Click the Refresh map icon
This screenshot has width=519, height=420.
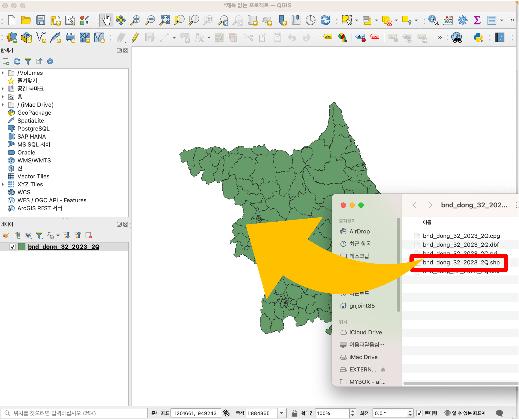[x=325, y=20]
